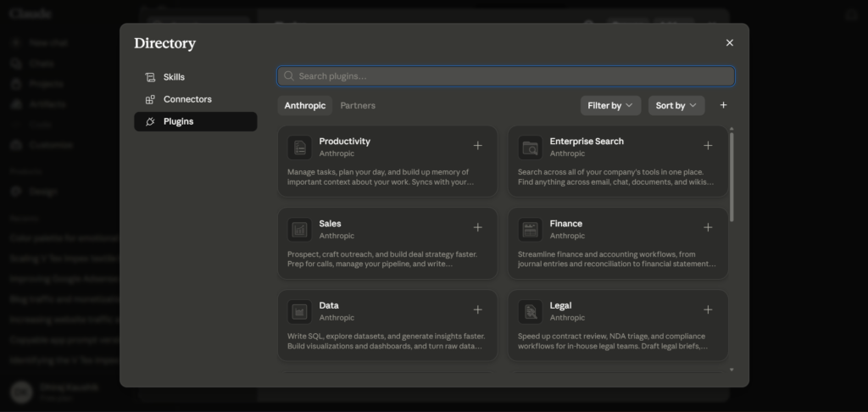Screen dimensions: 868x412
Task: Click the Enterprise Search folder icon
Action: (x=531, y=148)
